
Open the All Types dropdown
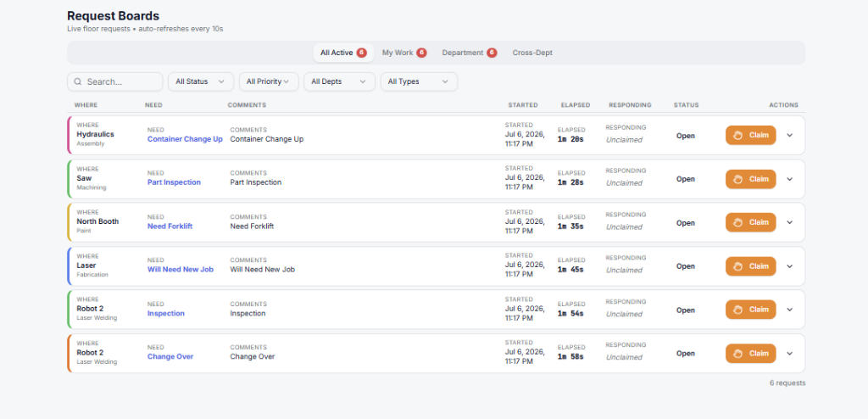point(419,81)
